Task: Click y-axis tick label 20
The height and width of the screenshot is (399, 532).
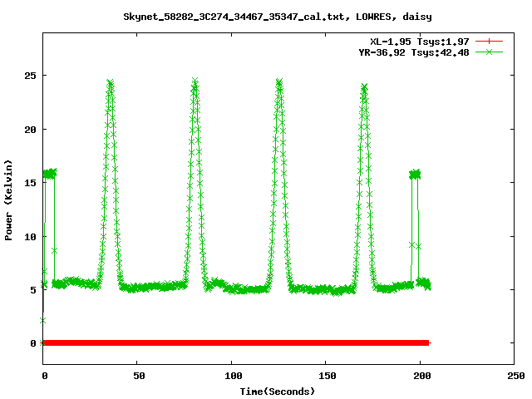Action: tap(30, 130)
